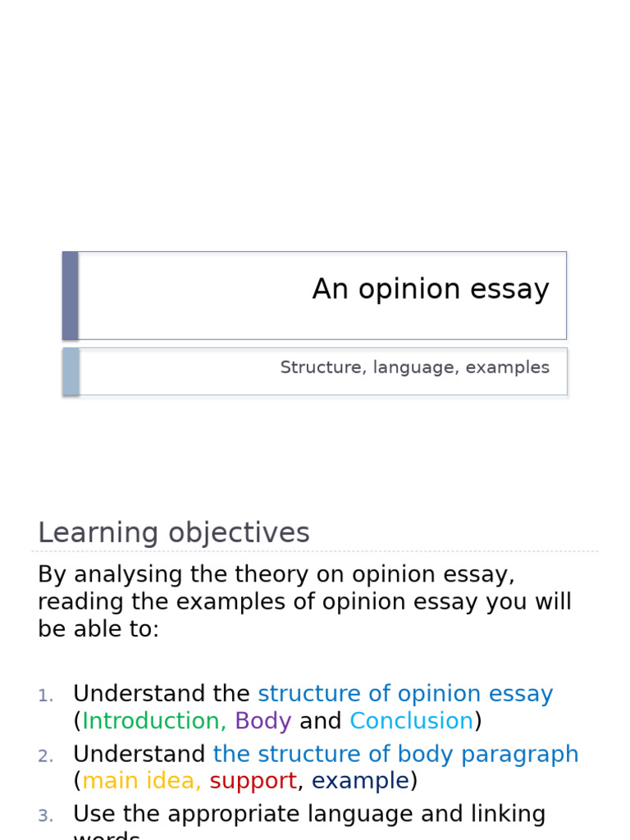Click the dark blue "example" word
Viewport: 630px width, 840px height.
point(360,781)
